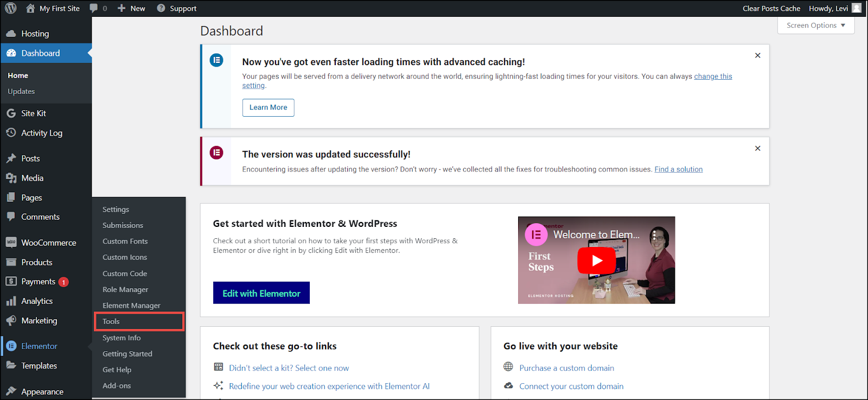The height and width of the screenshot is (400, 868).
Task: Click the Pages icon in sidebar
Action: 11,198
